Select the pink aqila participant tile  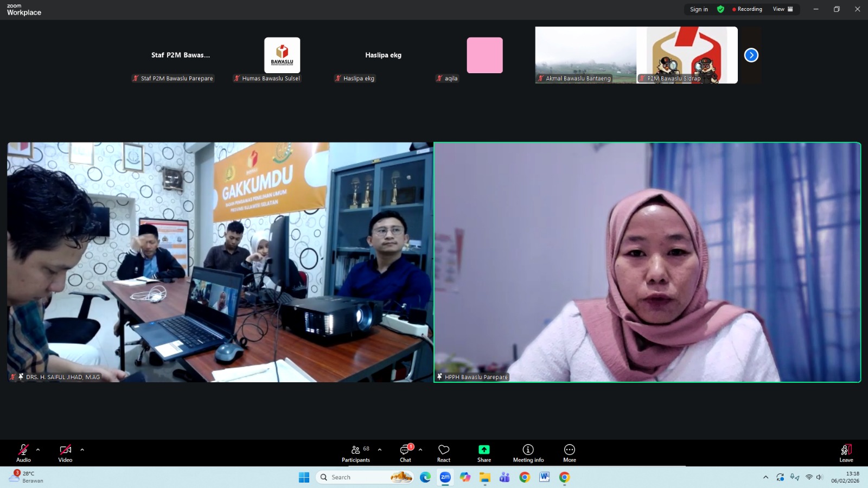pyautogui.click(x=484, y=55)
